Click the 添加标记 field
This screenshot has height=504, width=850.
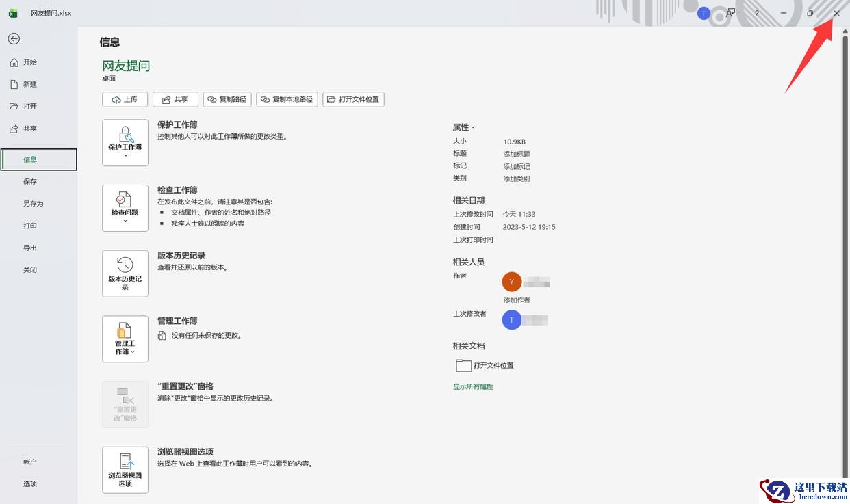point(517,166)
